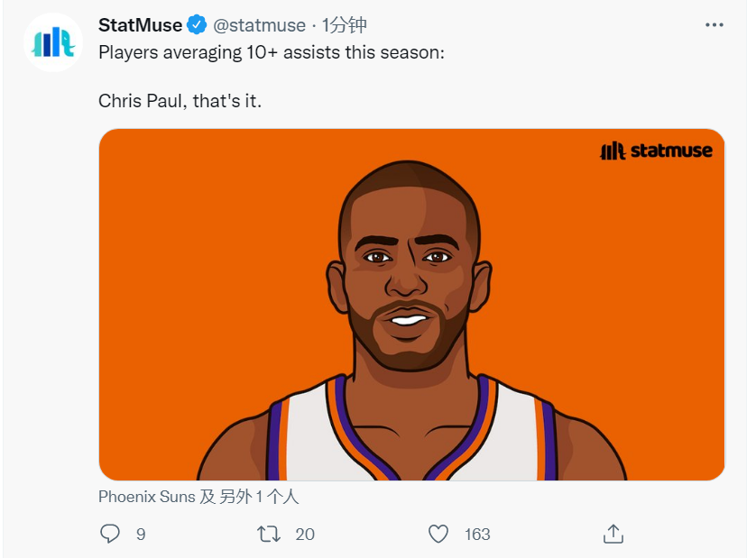Click the reply count 9
The height and width of the screenshot is (558, 756).
(x=141, y=535)
